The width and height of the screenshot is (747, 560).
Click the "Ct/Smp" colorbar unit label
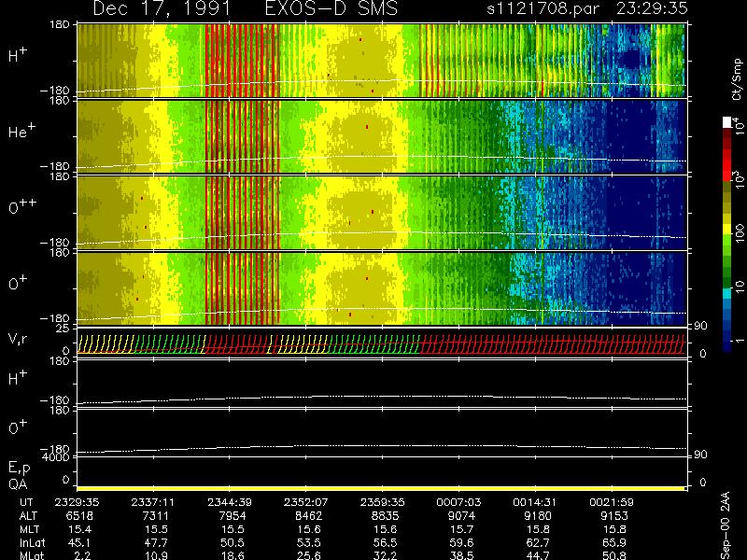pos(737,79)
